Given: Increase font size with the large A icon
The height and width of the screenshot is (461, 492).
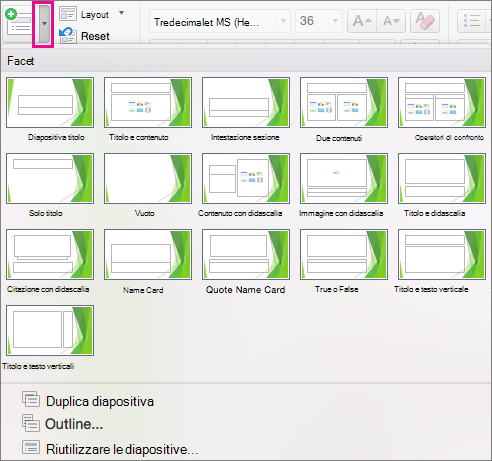Looking at the screenshot, I should [362, 21].
